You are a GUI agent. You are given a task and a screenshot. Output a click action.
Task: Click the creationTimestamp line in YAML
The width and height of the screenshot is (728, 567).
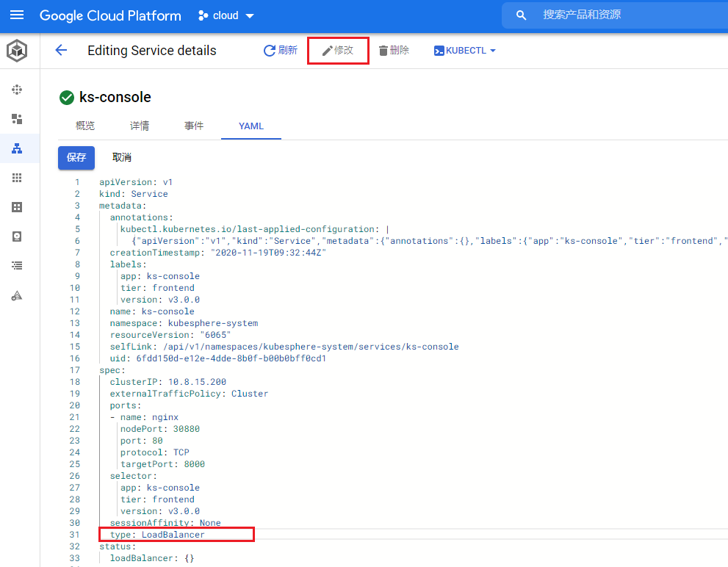point(217,253)
